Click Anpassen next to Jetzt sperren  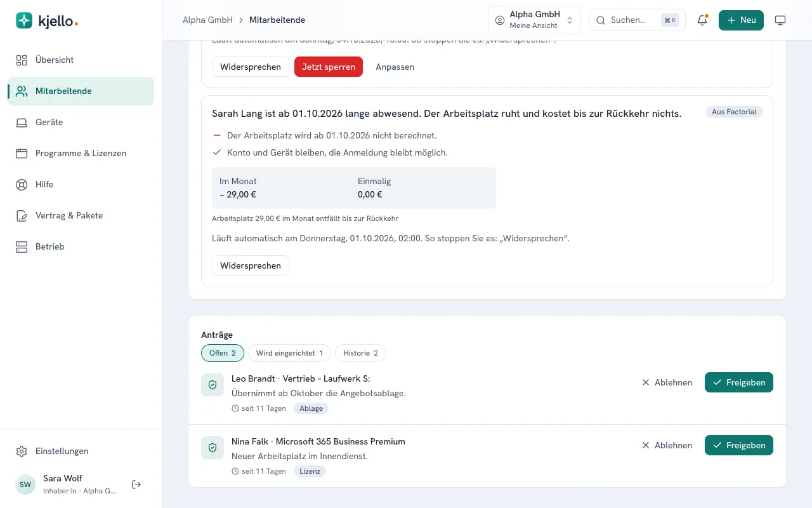395,67
